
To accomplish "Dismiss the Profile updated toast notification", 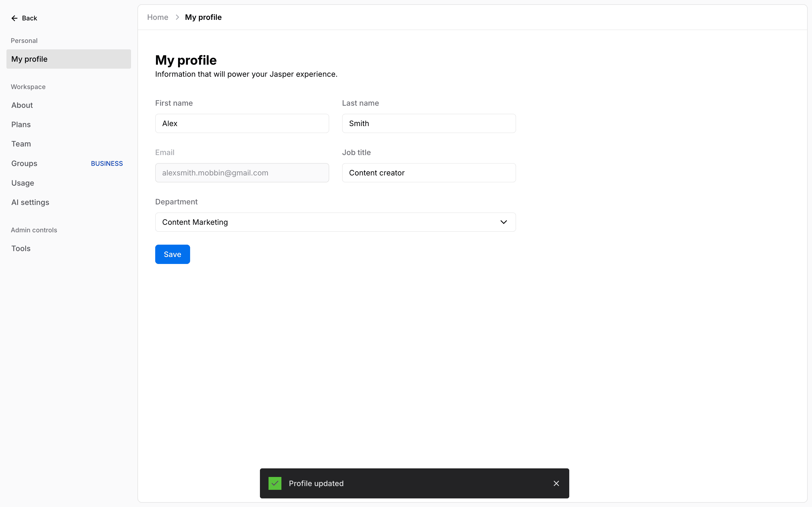I will point(556,483).
